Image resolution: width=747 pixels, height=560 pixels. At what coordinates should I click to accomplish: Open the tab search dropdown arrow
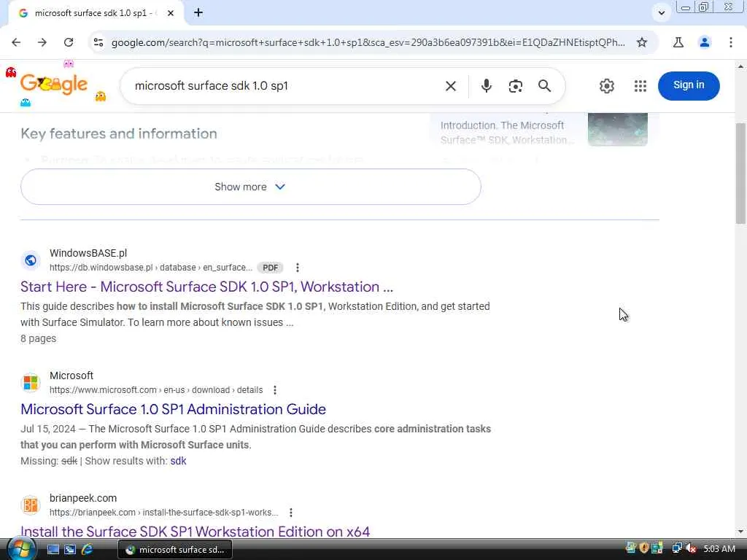661,13
